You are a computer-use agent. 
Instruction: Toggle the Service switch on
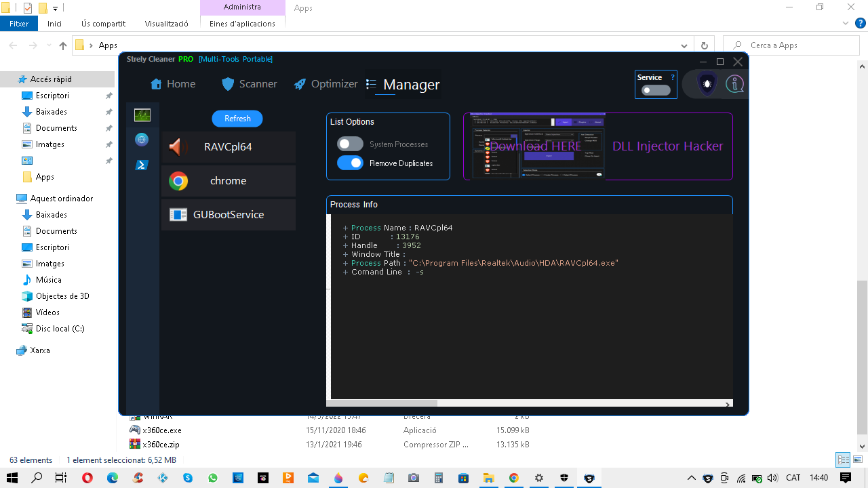click(656, 90)
